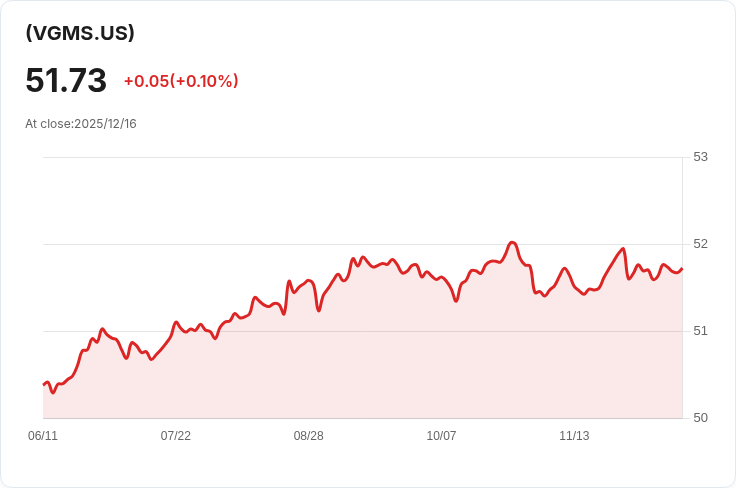Click the 52 price axis label
The image size is (736, 488).
[700, 244]
